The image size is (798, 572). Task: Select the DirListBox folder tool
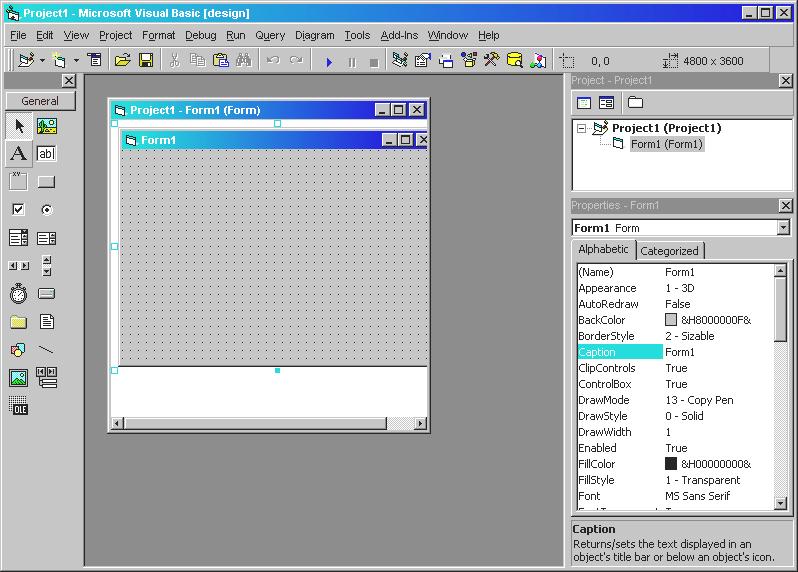click(19, 321)
